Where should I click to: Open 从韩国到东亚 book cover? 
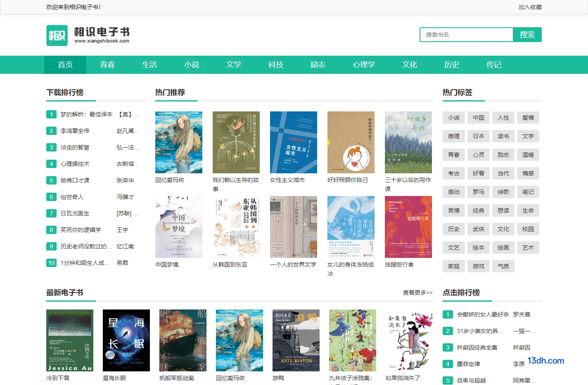click(x=236, y=227)
